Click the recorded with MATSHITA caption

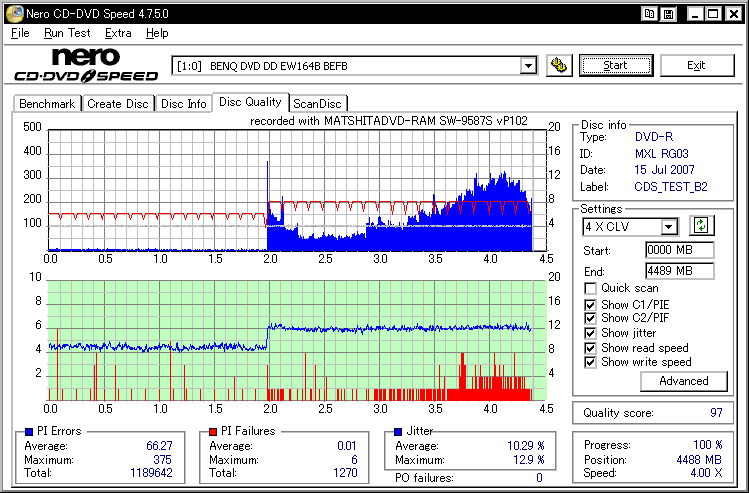(x=389, y=121)
